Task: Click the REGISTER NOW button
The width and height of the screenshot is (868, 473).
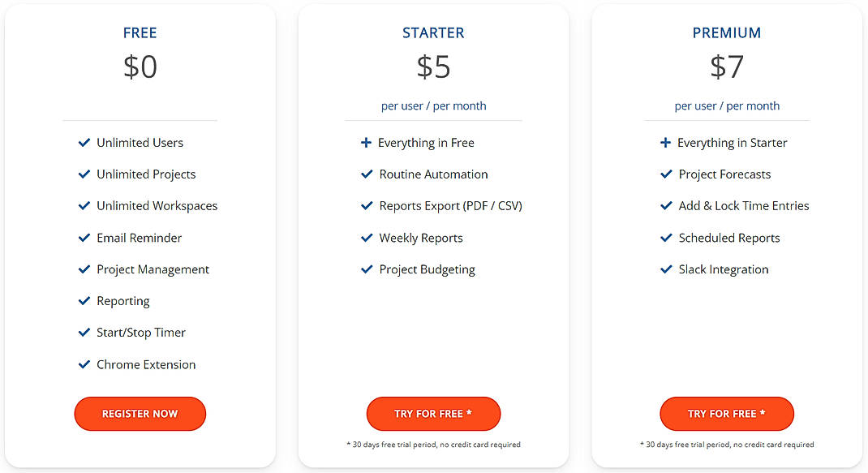Action: (x=140, y=414)
